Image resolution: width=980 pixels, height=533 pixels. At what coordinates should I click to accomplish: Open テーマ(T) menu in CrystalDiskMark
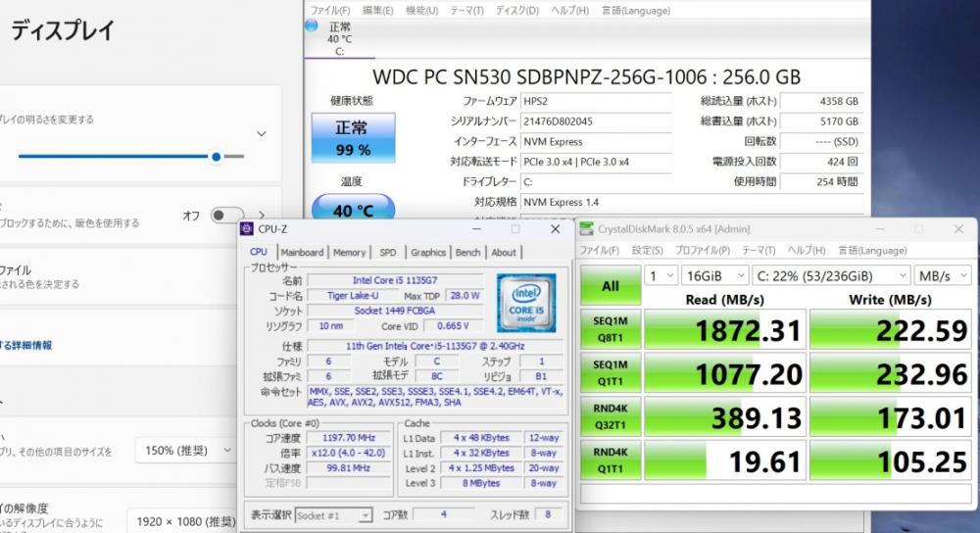(759, 250)
